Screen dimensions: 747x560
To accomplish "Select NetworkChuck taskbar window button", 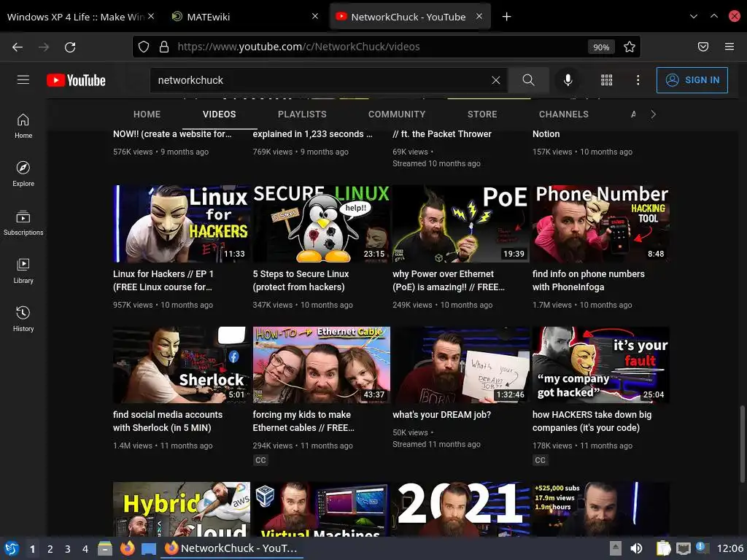I will click(x=231, y=548).
